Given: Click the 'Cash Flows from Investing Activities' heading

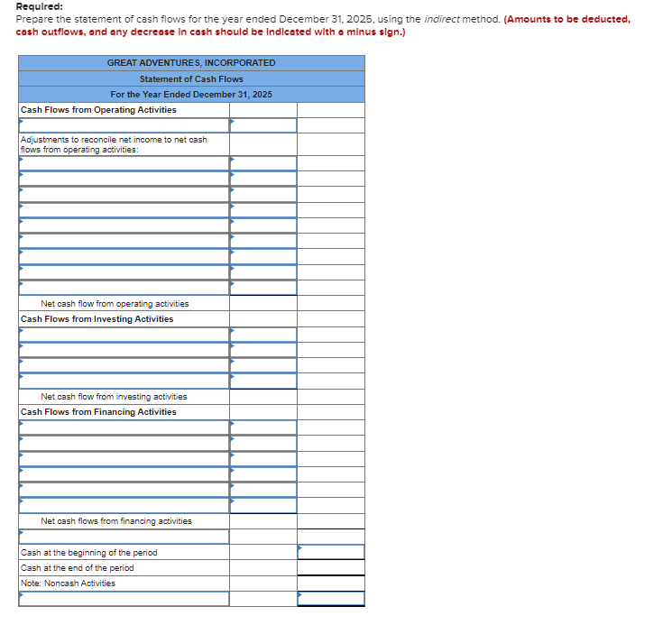Looking at the screenshot, I should pos(97,319).
